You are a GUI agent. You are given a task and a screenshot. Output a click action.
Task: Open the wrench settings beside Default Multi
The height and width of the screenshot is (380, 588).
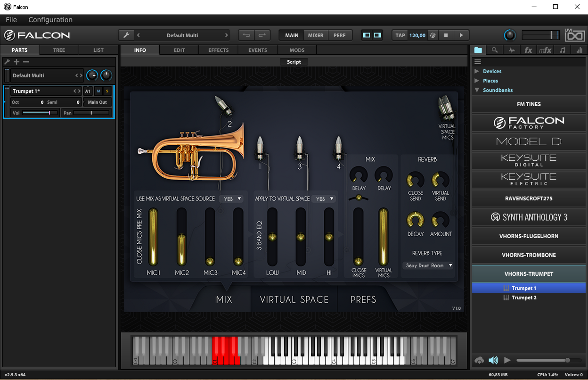[x=126, y=35]
